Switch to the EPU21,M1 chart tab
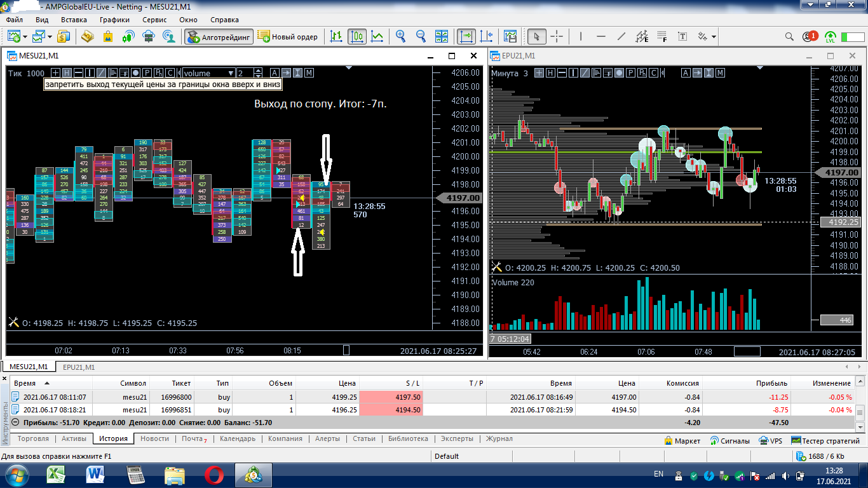 click(79, 367)
